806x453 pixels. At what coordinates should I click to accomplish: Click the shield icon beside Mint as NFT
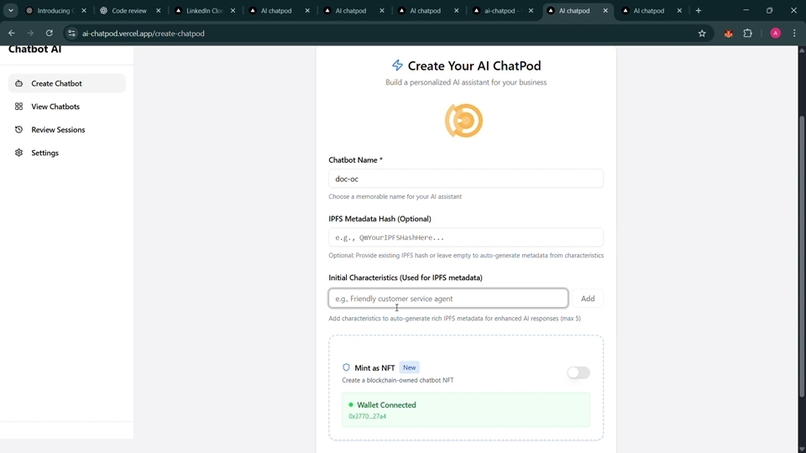point(346,367)
